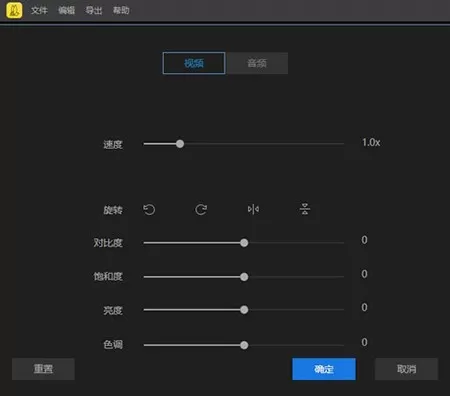This screenshot has height=396, width=450.
Task: Click the 对比度 value 0
Action: (x=364, y=240)
